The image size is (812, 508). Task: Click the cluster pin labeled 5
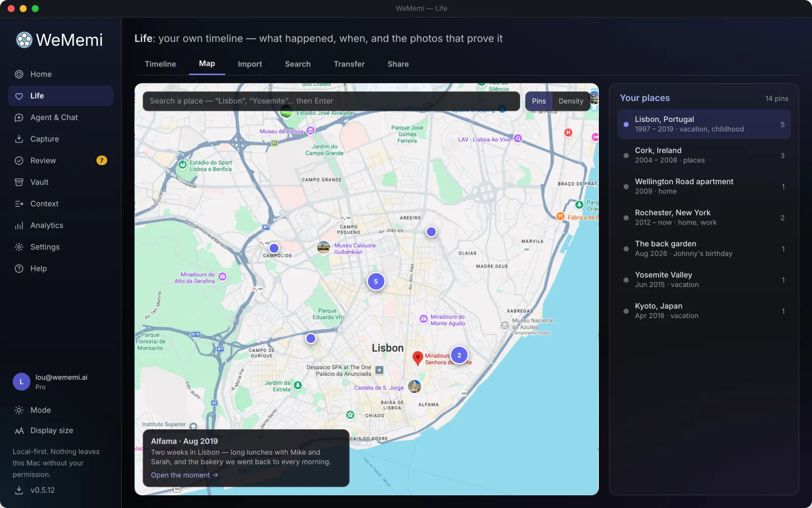click(376, 281)
